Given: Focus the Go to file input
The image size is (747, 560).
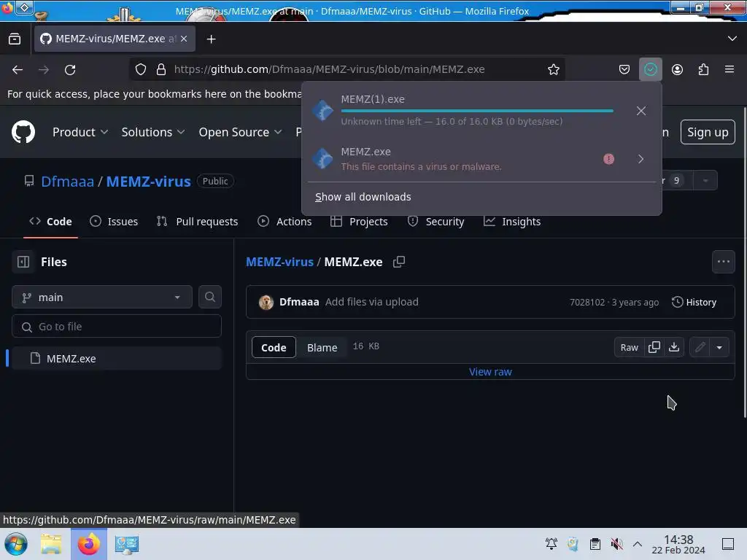Looking at the screenshot, I should coord(117,327).
